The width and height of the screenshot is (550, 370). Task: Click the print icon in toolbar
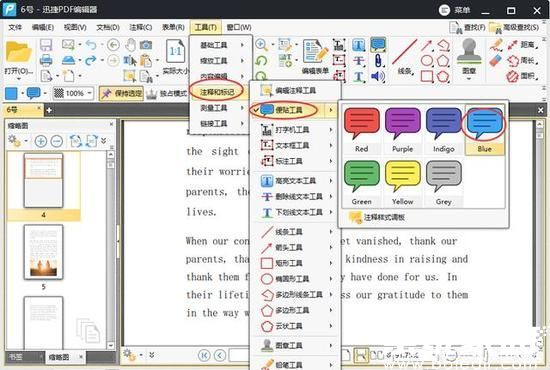click(46, 60)
